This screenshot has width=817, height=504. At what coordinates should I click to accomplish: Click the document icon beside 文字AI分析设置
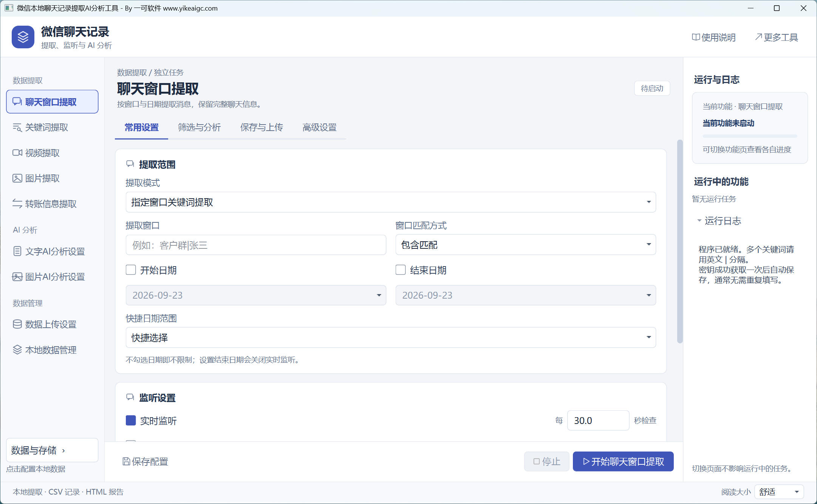coord(17,251)
